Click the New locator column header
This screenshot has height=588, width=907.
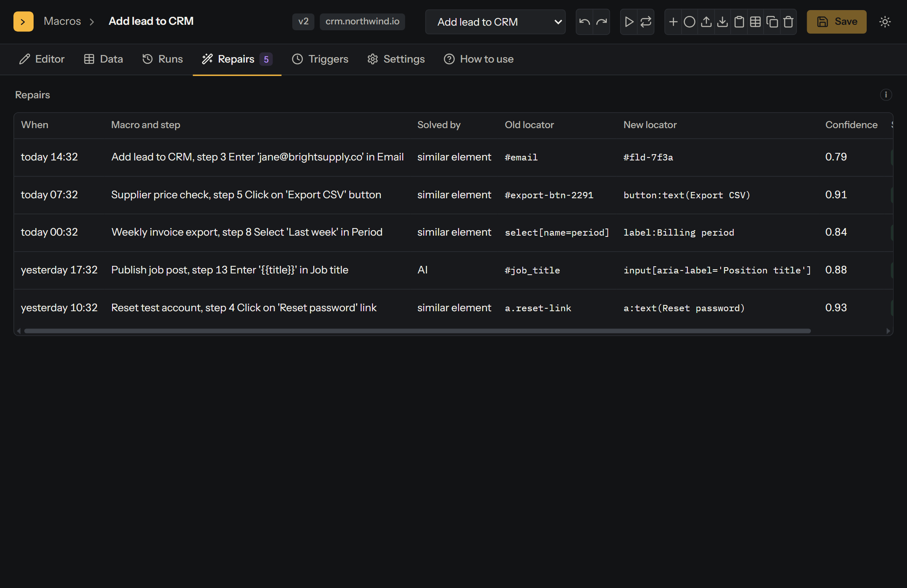click(650, 125)
